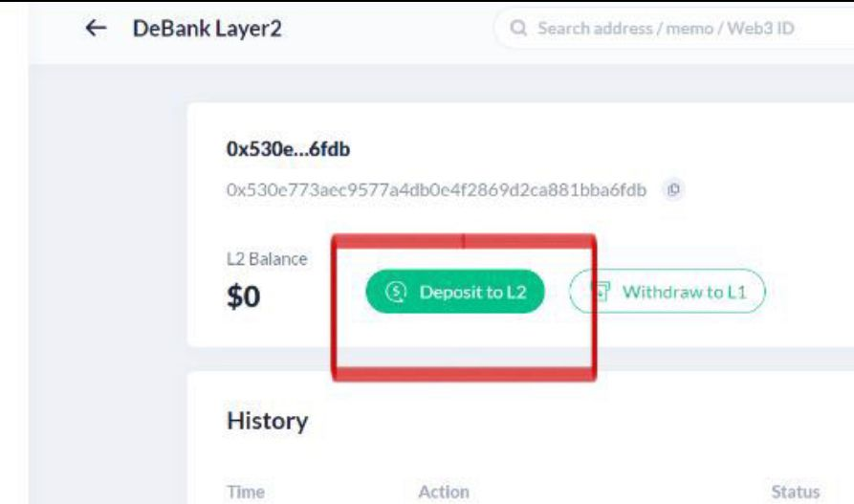Copy the wallet address with copy icon
Screen dimensions: 854x504
(673, 189)
